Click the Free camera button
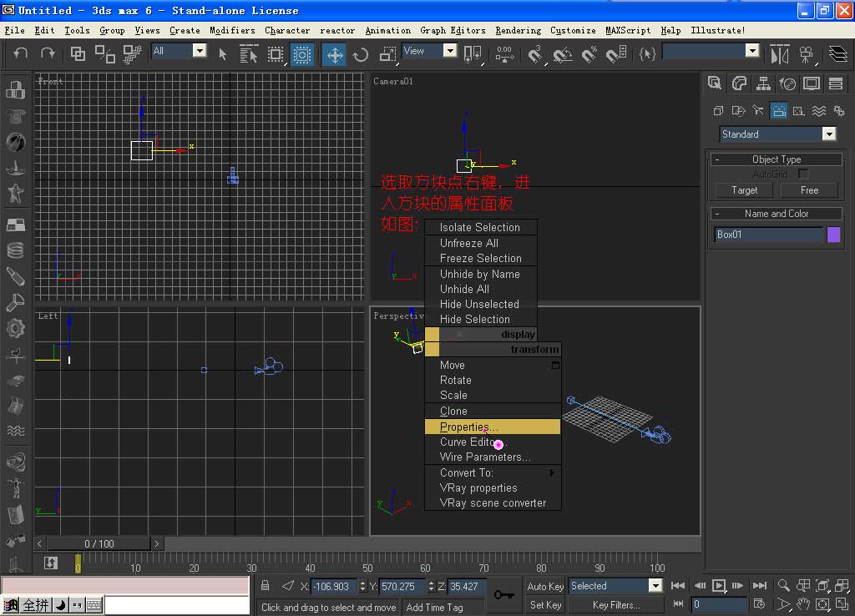 (x=809, y=190)
